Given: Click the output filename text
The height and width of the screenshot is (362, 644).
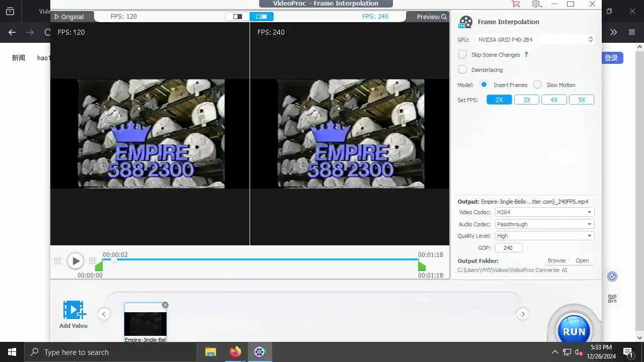Looking at the screenshot, I should coord(535,202).
